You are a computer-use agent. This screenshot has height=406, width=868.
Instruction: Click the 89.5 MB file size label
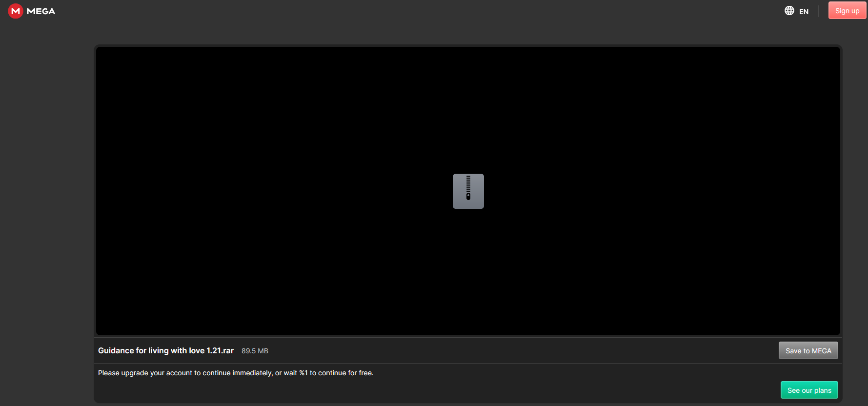click(x=255, y=351)
